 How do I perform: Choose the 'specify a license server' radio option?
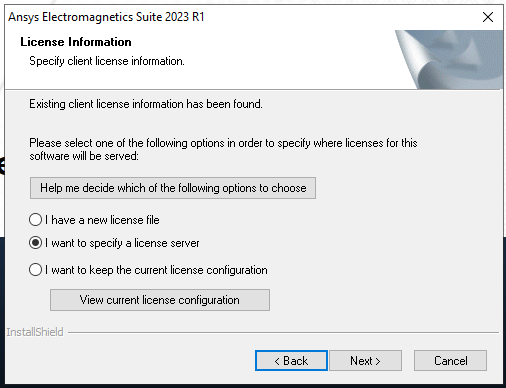(35, 243)
